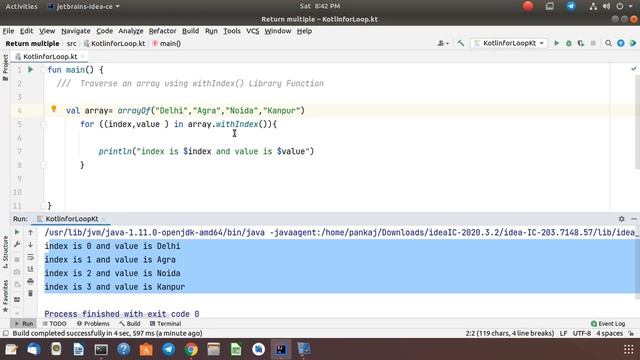This screenshot has width=640, height=360.
Task: Open the File menu
Action: coord(8,31)
